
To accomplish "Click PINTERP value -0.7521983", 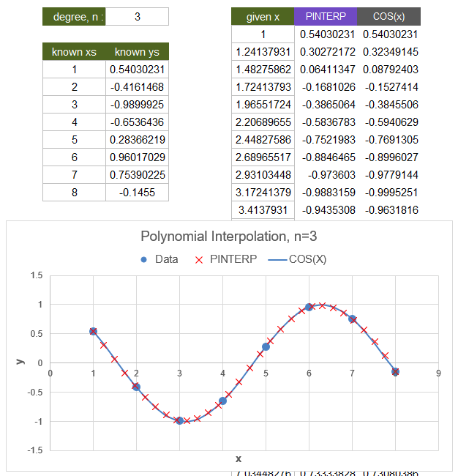I will coord(329,140).
